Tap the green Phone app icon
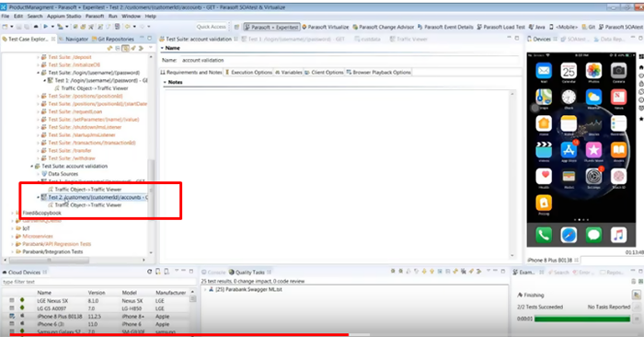This screenshot has width=644, height=337. 544,235
